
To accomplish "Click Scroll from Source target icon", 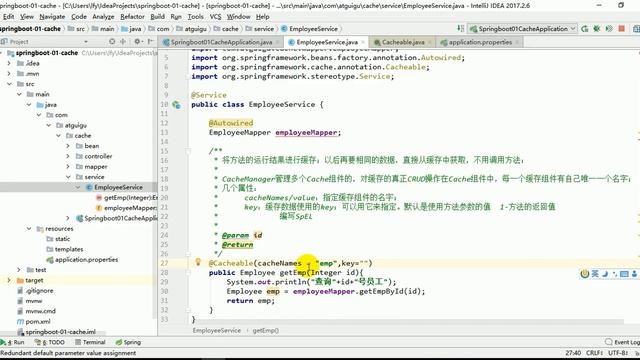I will click(x=112, y=42).
